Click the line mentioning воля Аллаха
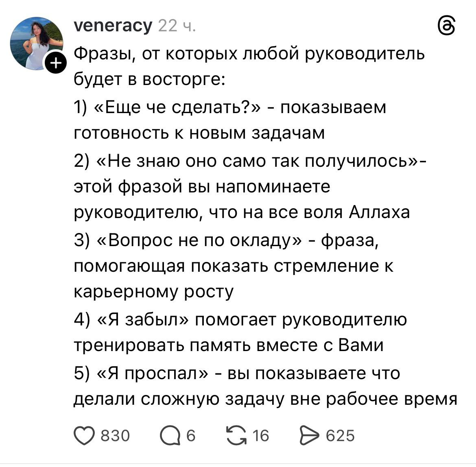Image resolution: width=476 pixels, height=467 pixels. coord(242,212)
